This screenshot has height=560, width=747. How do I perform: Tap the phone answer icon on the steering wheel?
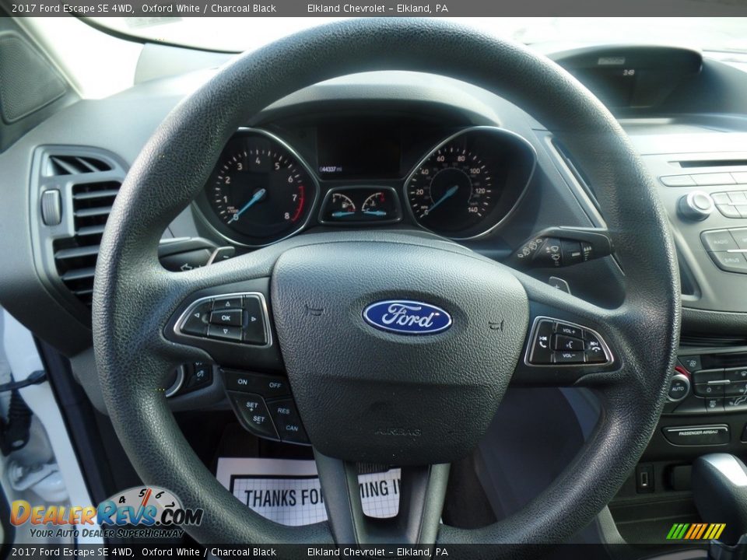coord(542,343)
